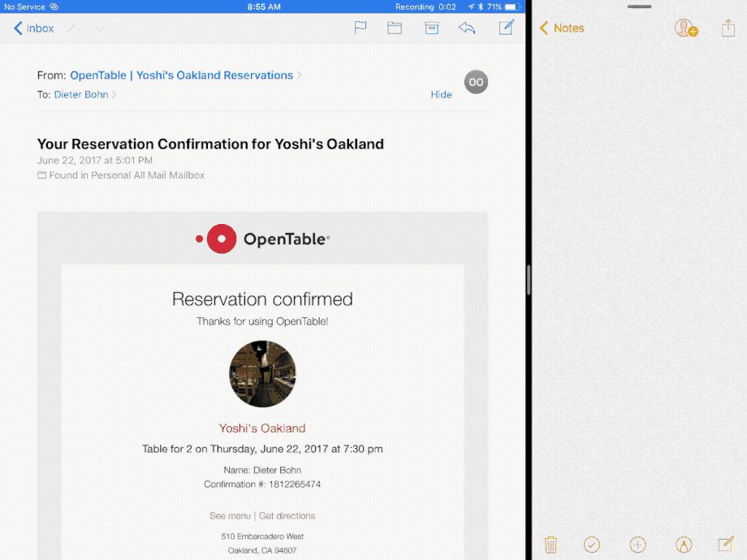The width and height of the screenshot is (747, 560).
Task: Insert a checklist in the note
Action: (592, 545)
